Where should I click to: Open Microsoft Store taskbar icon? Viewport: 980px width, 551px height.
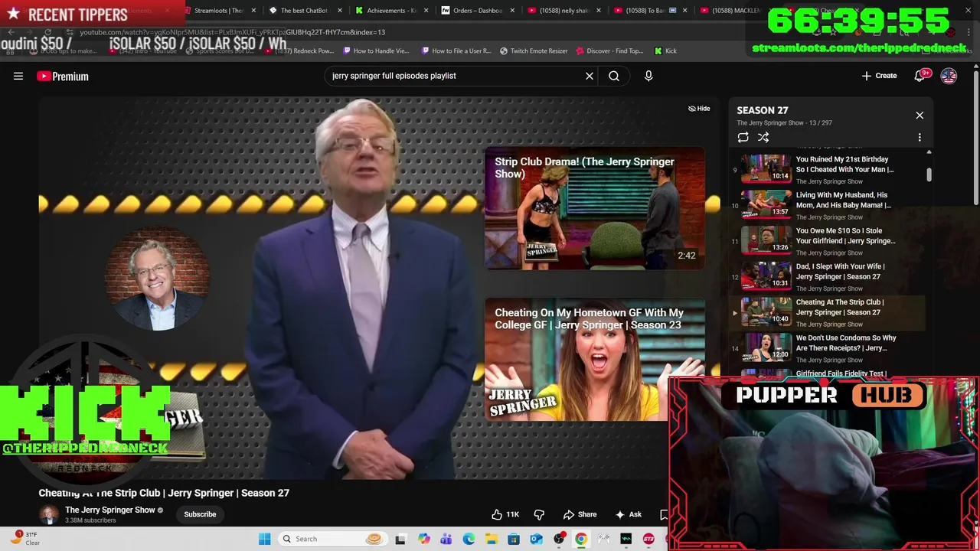[x=514, y=539]
